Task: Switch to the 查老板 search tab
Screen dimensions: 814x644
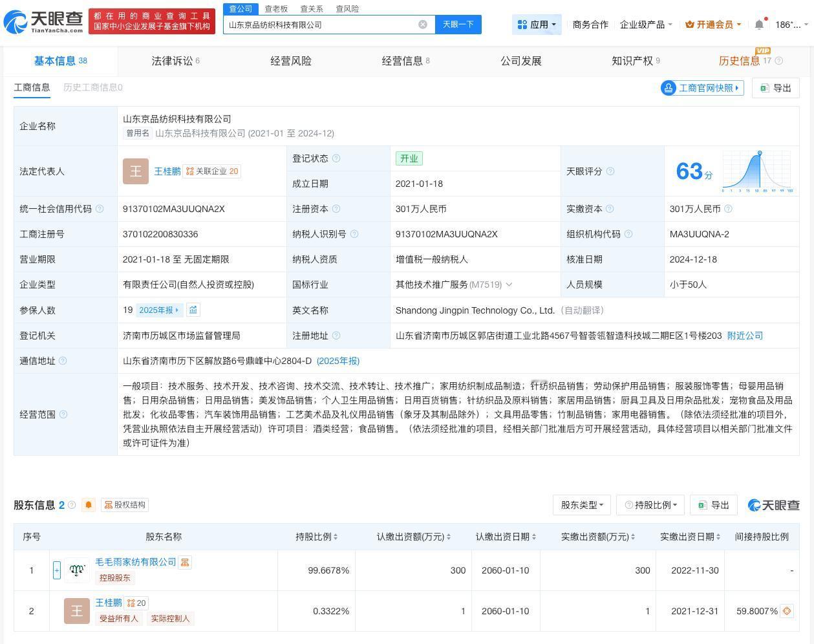Action: click(276, 9)
